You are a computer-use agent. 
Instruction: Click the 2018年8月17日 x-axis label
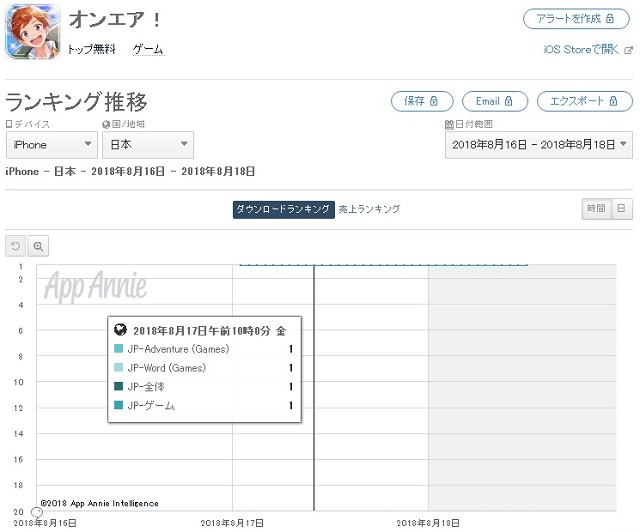click(x=232, y=523)
